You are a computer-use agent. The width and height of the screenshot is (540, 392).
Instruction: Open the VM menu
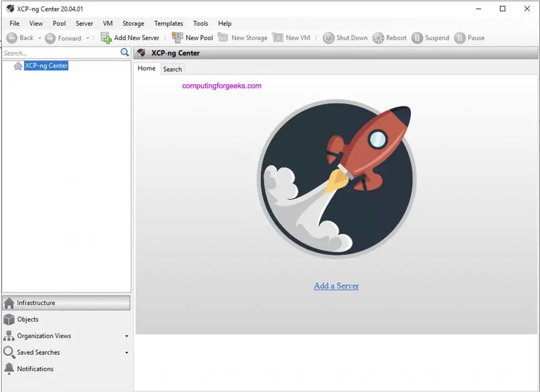(x=108, y=23)
